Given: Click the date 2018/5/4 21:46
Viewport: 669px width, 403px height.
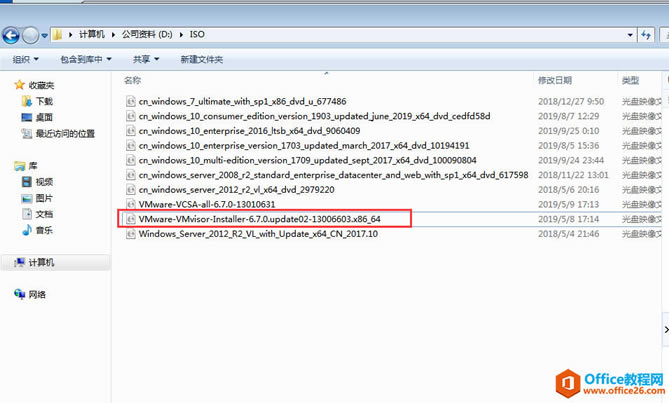Looking at the screenshot, I should tap(568, 234).
